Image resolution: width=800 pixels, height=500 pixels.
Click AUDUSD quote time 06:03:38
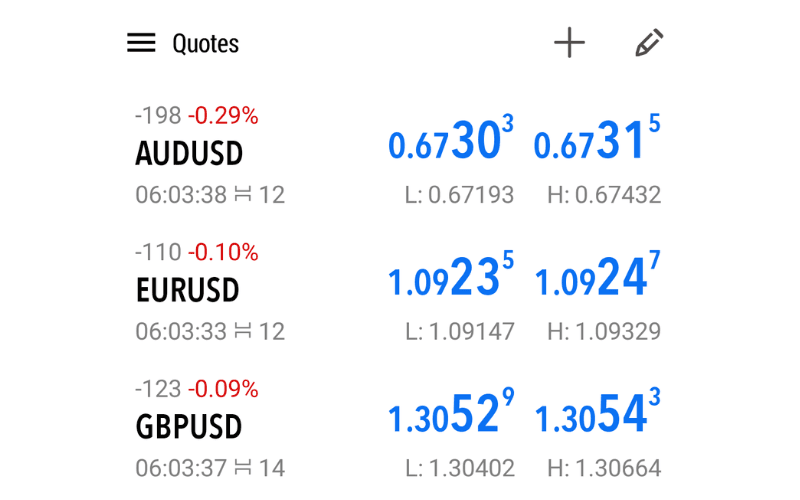pos(181,194)
